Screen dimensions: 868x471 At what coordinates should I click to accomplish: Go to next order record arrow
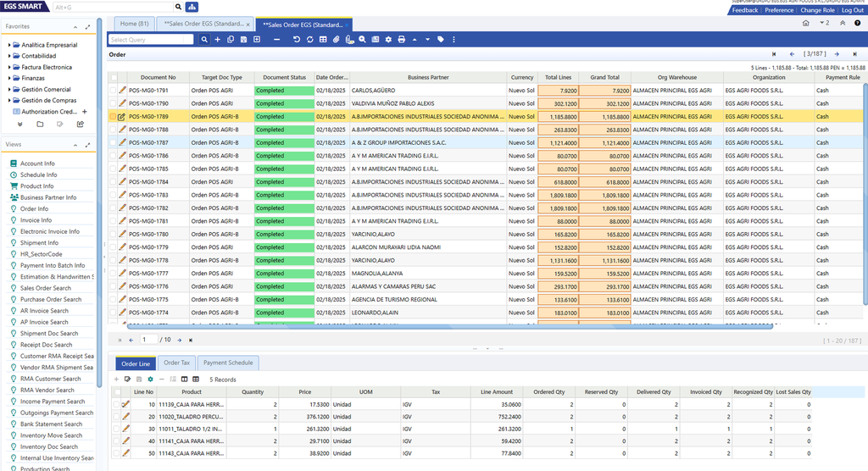click(x=837, y=54)
